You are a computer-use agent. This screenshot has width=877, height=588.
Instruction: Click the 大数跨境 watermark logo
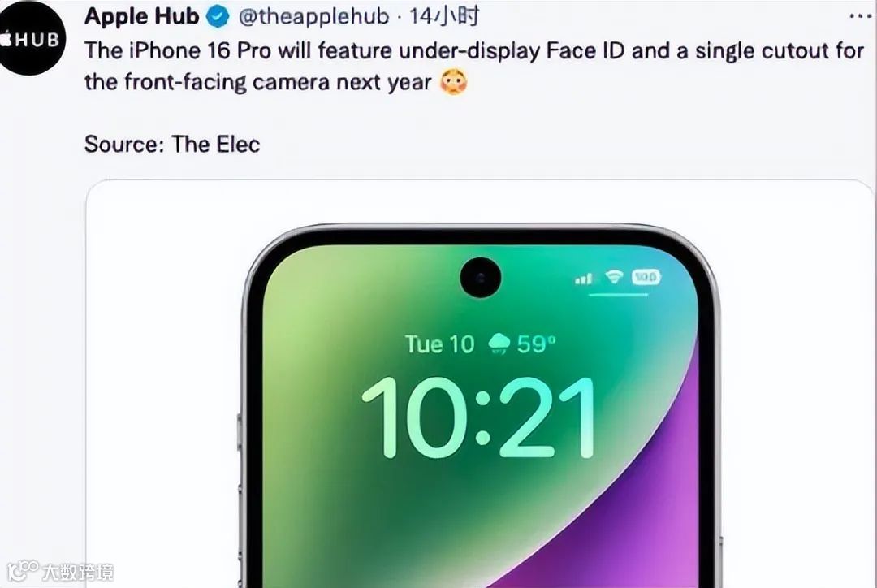(60, 572)
